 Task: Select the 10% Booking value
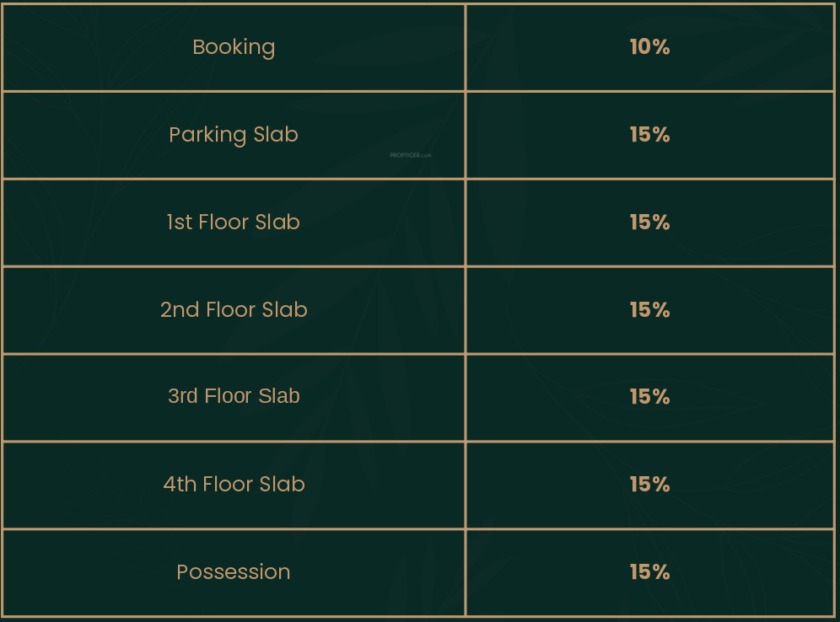click(650, 47)
